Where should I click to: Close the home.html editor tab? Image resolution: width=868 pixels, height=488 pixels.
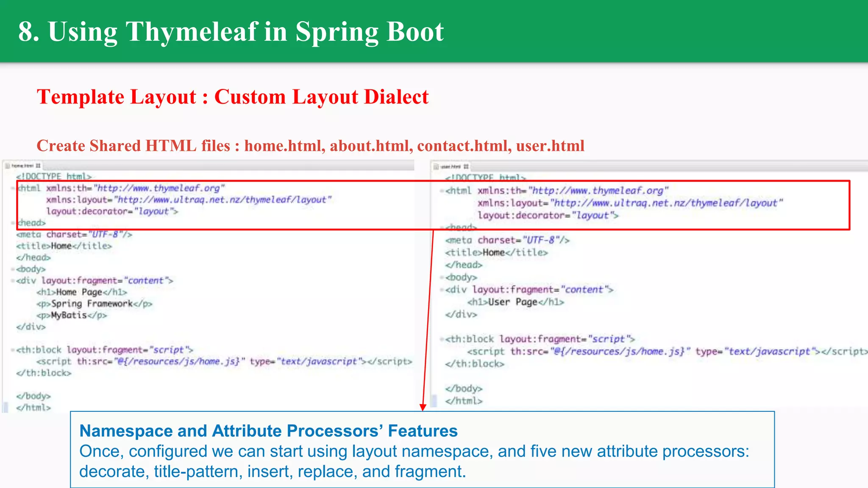[38, 166]
